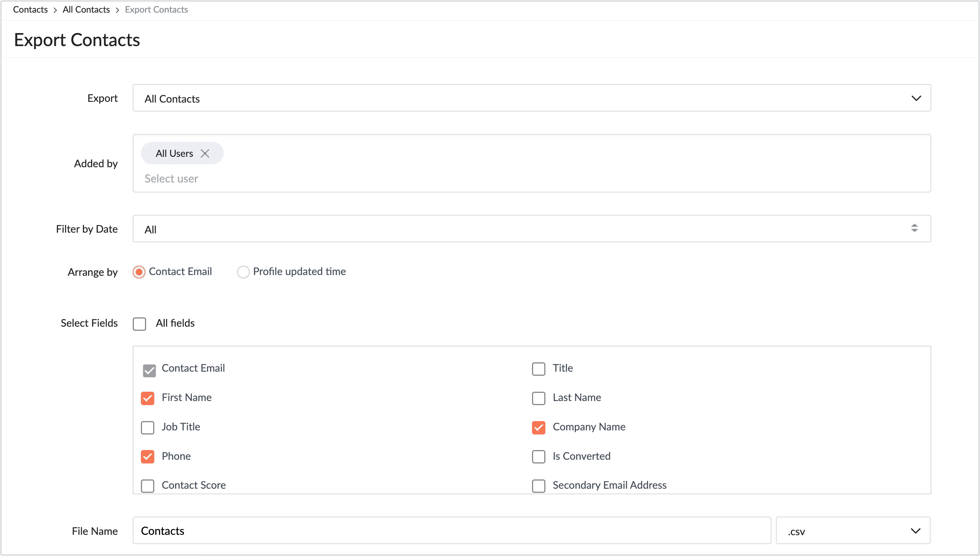Check the Last Name field
The width and height of the screenshot is (980, 556).
(538, 398)
